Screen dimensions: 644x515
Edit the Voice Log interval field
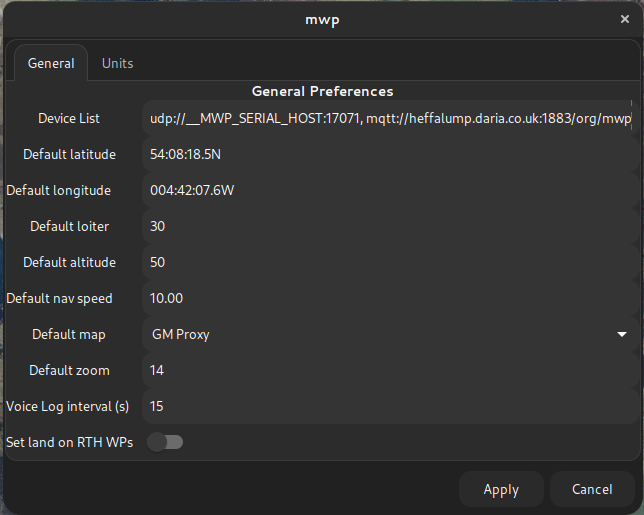coord(391,406)
